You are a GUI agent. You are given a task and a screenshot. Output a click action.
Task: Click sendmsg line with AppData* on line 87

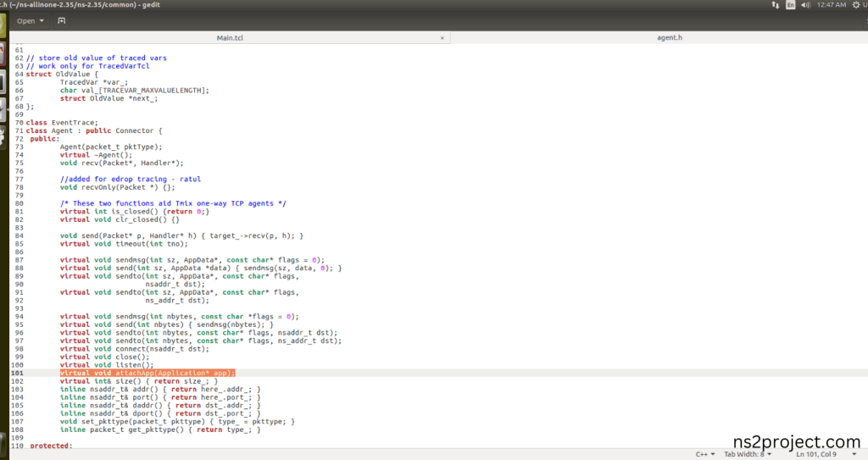pos(192,260)
